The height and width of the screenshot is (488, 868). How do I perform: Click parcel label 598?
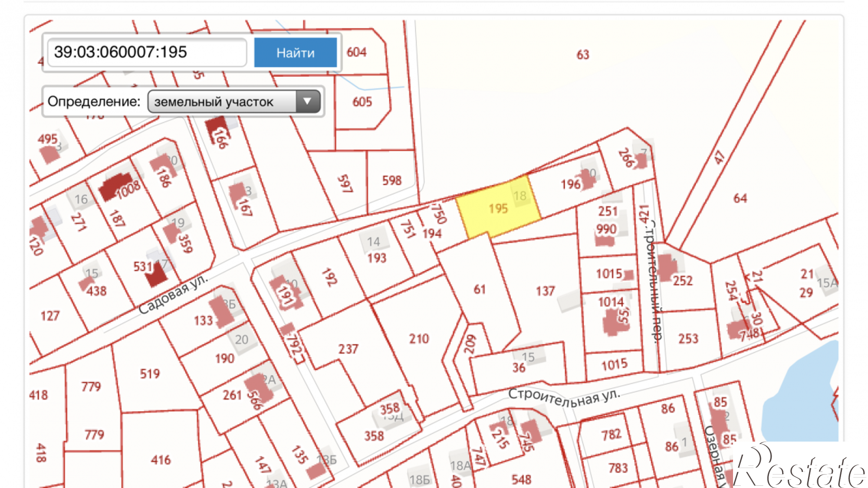point(392,180)
